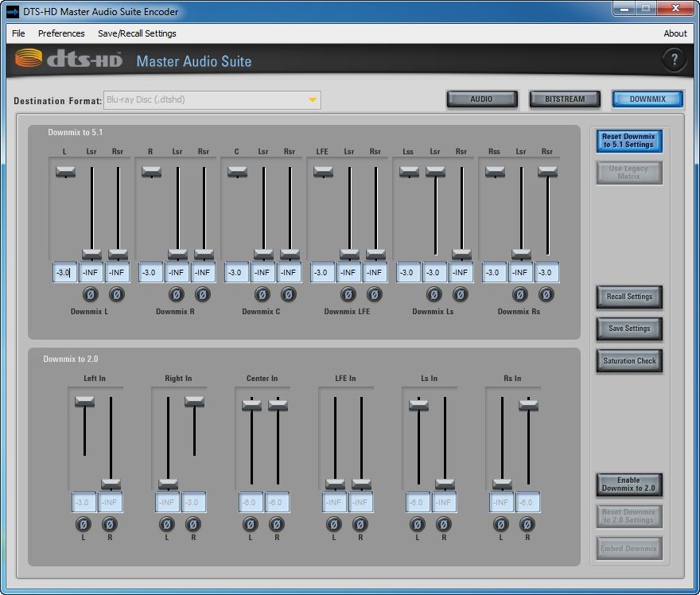Click the Lss fader handle in Downmix Ls
Screen dimensions: 700x595
point(409,172)
